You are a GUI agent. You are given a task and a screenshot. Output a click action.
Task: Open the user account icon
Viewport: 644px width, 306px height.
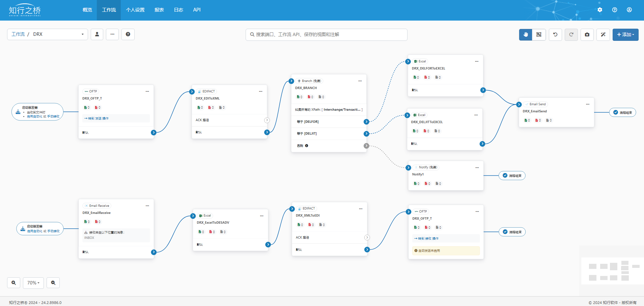click(x=629, y=10)
